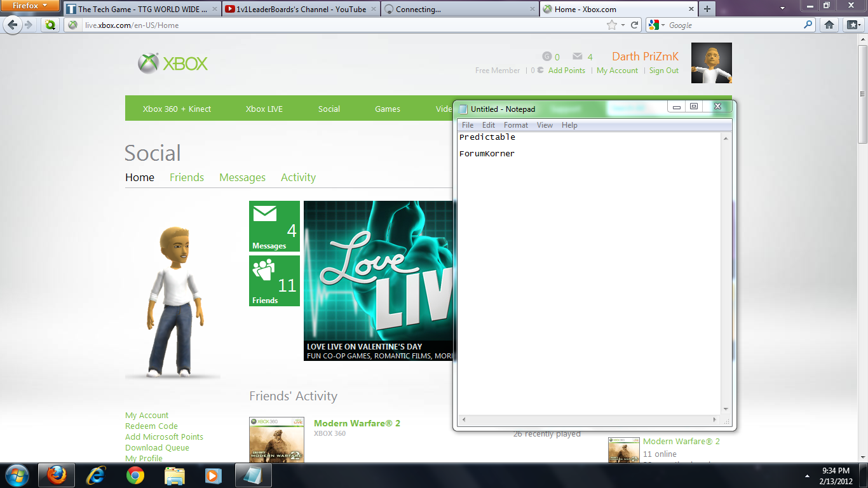
Task: Click the Download Queue link
Action: (157, 447)
